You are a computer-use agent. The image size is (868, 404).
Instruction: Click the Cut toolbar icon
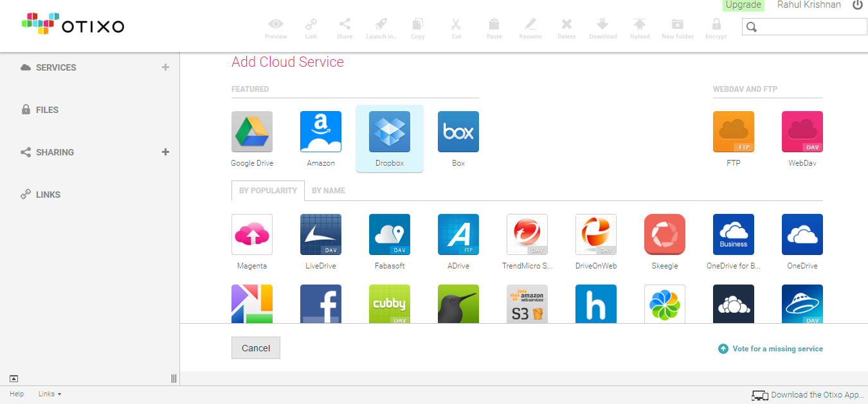pyautogui.click(x=457, y=28)
